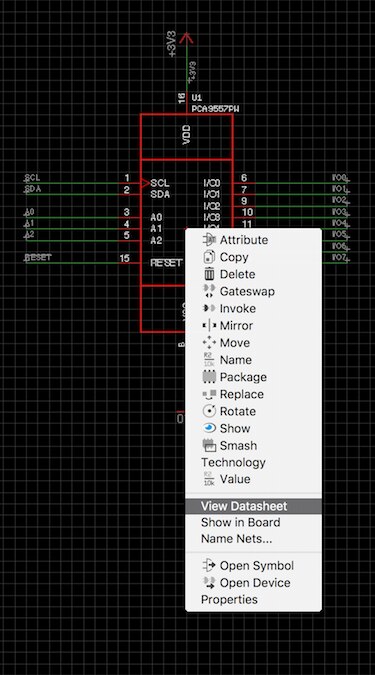This screenshot has height=675, width=375.
Task: Click the Smash icon
Action: (x=209, y=446)
